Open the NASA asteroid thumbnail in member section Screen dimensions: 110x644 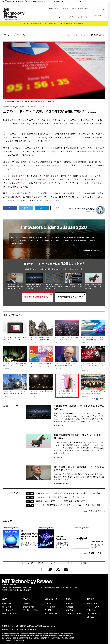pyautogui.click(x=34, y=278)
